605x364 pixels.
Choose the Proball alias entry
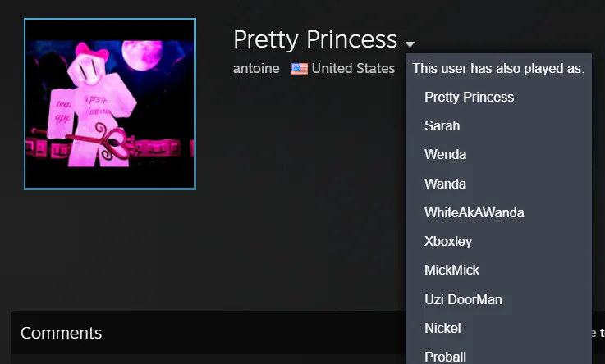pos(445,357)
